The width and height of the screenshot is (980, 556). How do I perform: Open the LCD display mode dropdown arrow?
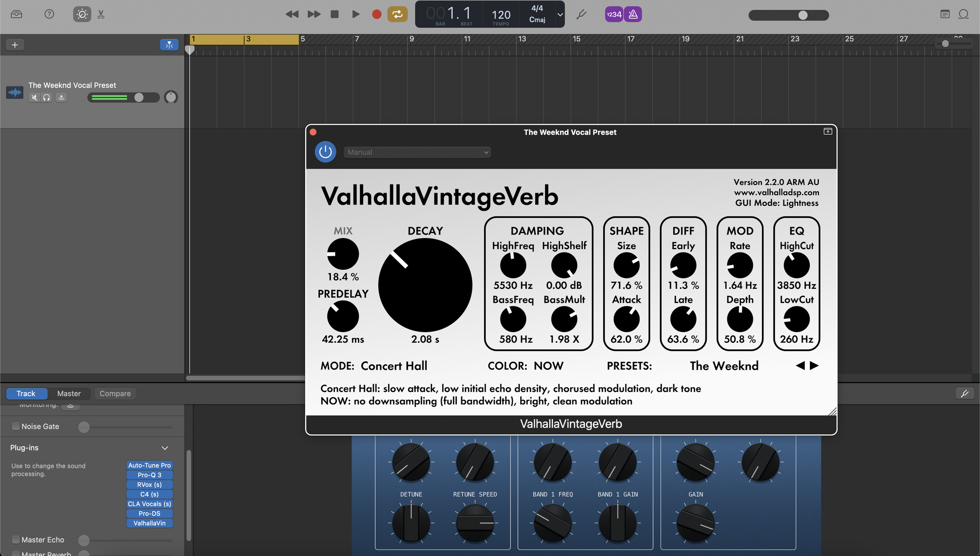pos(559,14)
